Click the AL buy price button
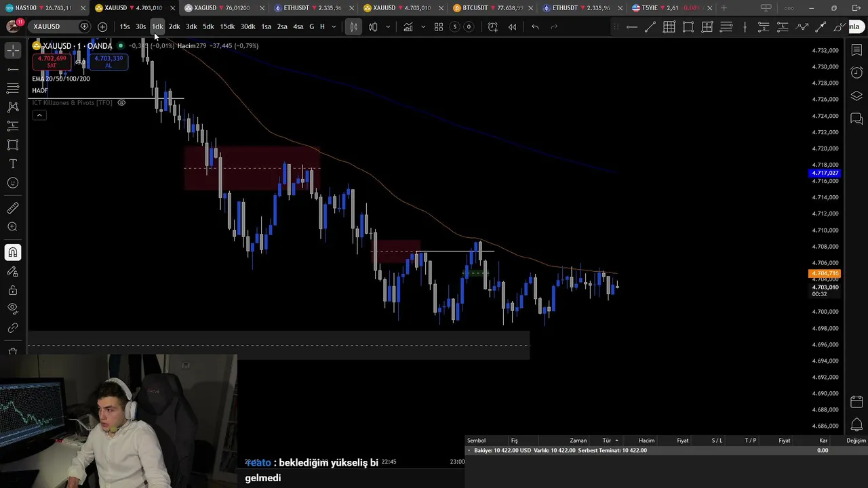 (x=108, y=62)
